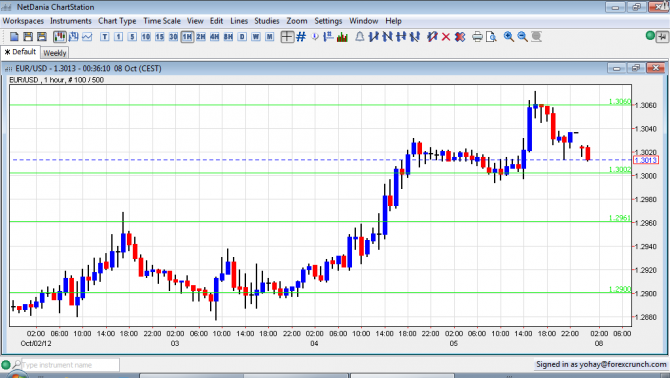The image size is (670, 378).
Task: Switch time scale to 8H
Action: pos(228,37)
